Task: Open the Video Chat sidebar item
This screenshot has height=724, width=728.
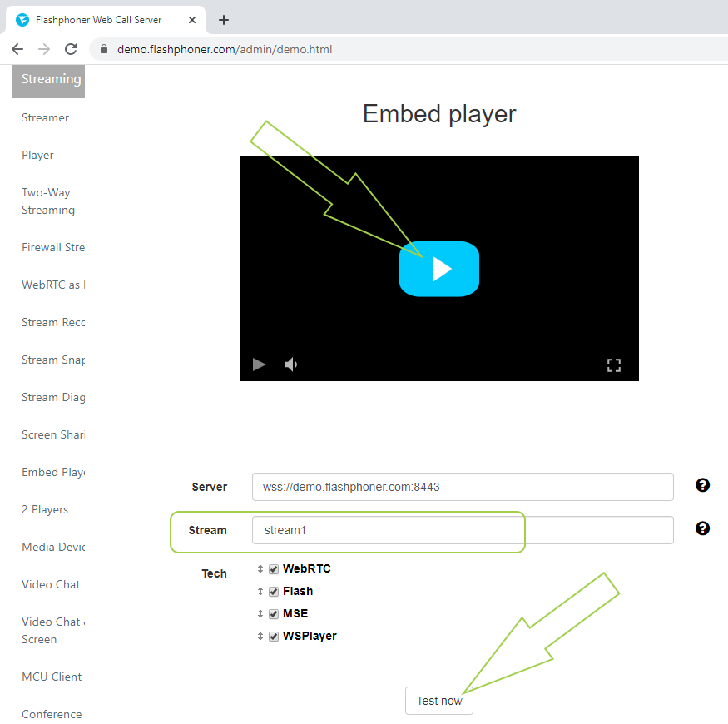Action: pyautogui.click(x=51, y=584)
